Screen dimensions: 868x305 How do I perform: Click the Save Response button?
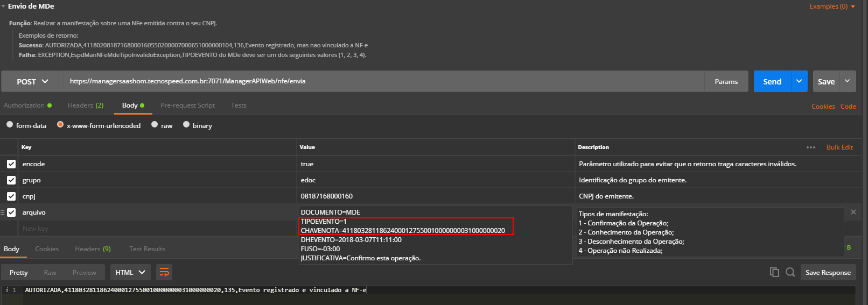click(828, 272)
